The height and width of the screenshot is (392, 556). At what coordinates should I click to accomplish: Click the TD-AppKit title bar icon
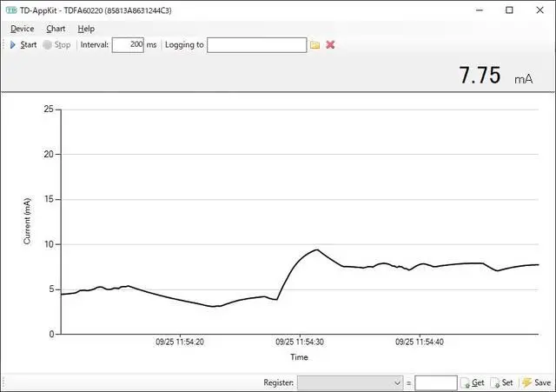(x=11, y=10)
